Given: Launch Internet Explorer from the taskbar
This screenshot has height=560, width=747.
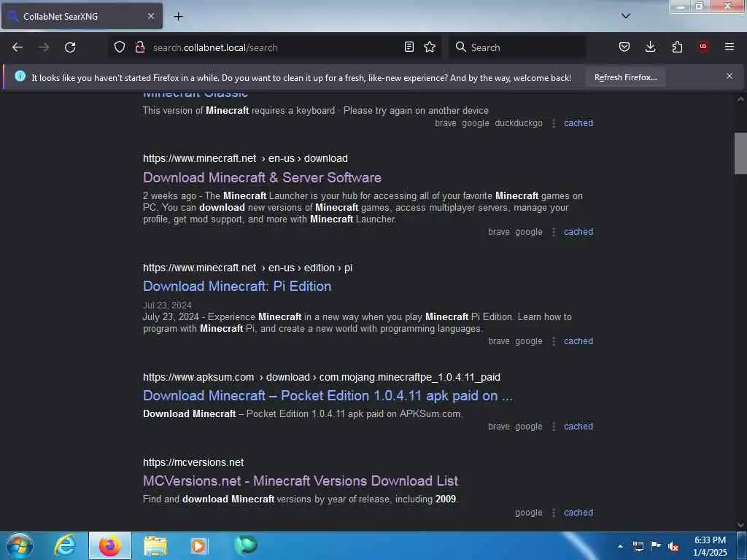Looking at the screenshot, I should [x=65, y=545].
